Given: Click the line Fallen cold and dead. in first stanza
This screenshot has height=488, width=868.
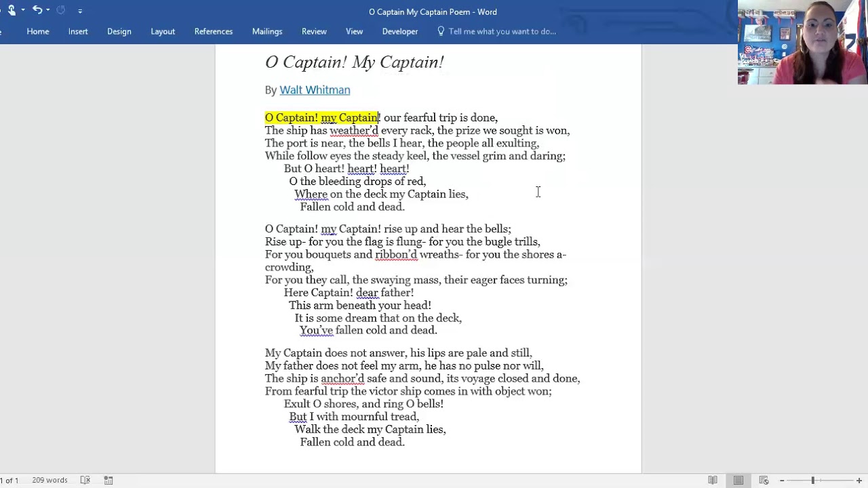Looking at the screenshot, I should [352, 207].
